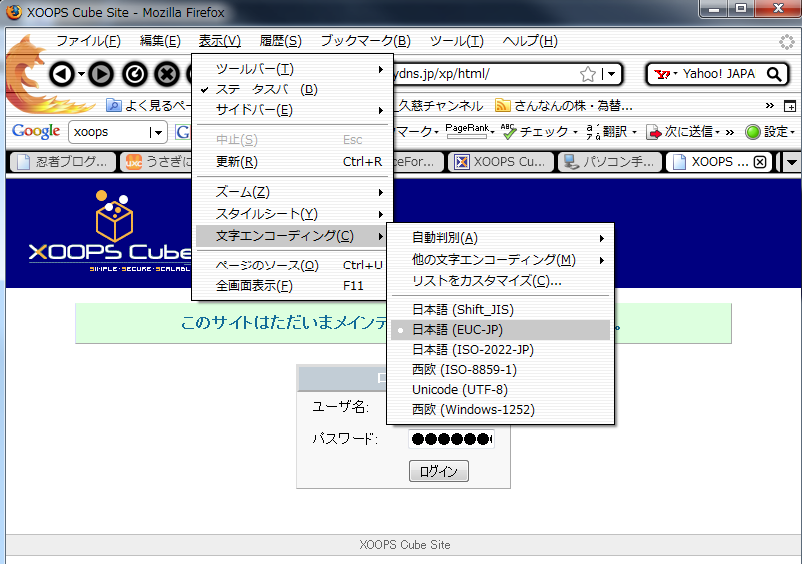Screen dimensions: 802x564
Task: Go forward with the Forward arrow button
Action: tap(101, 75)
